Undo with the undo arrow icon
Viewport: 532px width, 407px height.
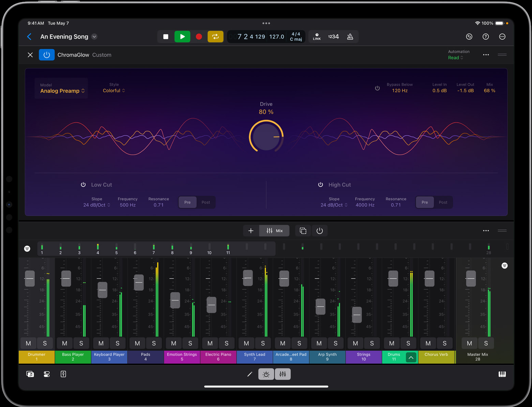(469, 36)
